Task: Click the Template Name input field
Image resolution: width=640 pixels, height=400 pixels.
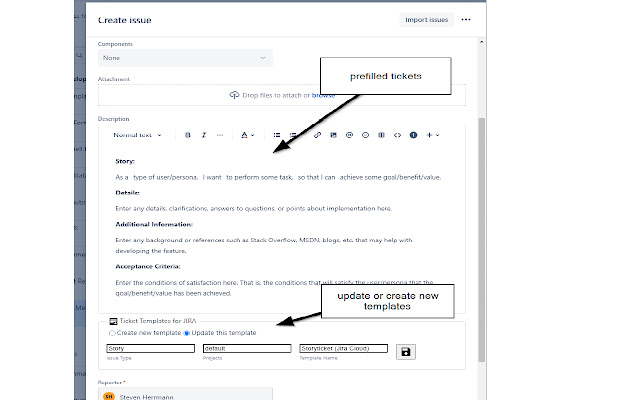Action: (x=343, y=349)
